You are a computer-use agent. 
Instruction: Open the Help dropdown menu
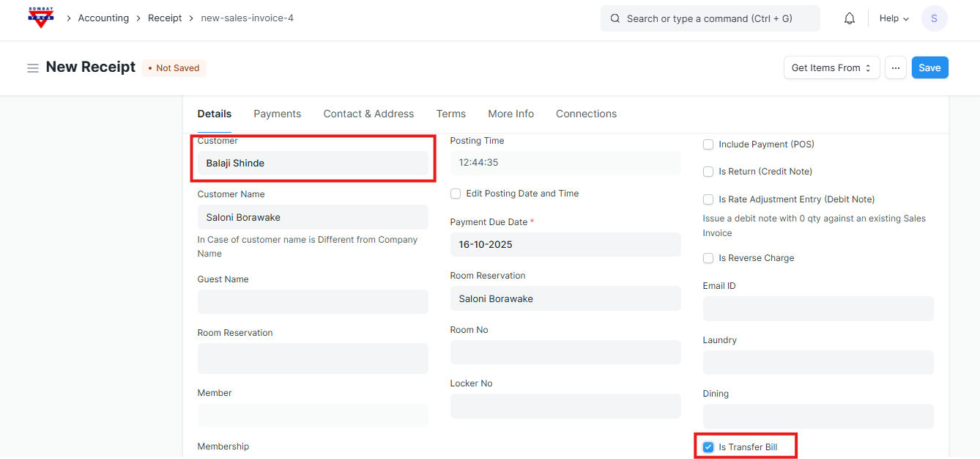click(x=894, y=18)
